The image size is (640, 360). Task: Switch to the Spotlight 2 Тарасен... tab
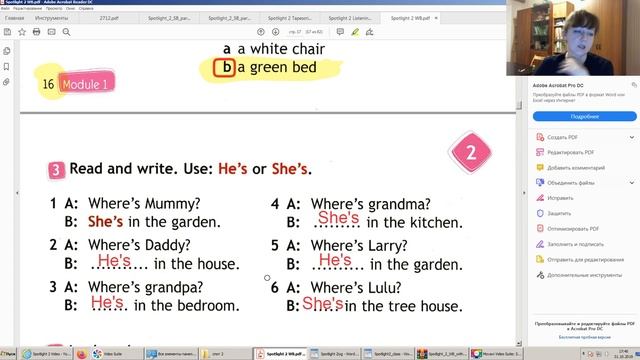pyautogui.click(x=289, y=18)
